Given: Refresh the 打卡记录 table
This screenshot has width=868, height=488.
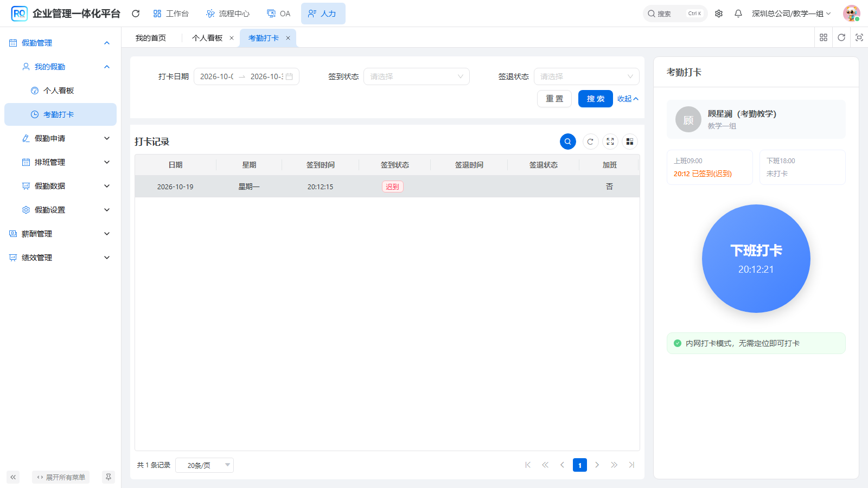Looking at the screenshot, I should tap(590, 142).
